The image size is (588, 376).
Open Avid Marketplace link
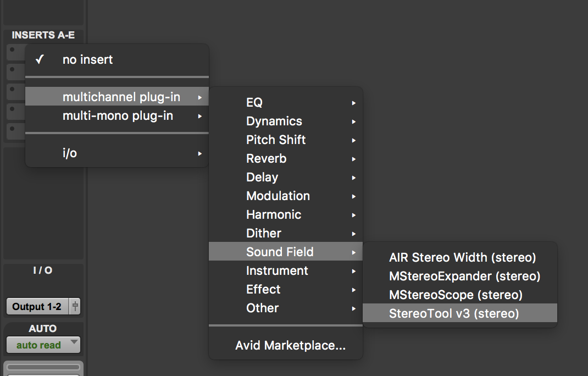285,345
